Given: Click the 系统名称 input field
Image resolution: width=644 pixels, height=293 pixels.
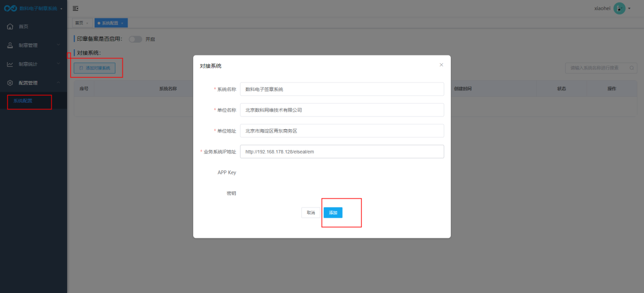Looking at the screenshot, I should pos(342,89).
